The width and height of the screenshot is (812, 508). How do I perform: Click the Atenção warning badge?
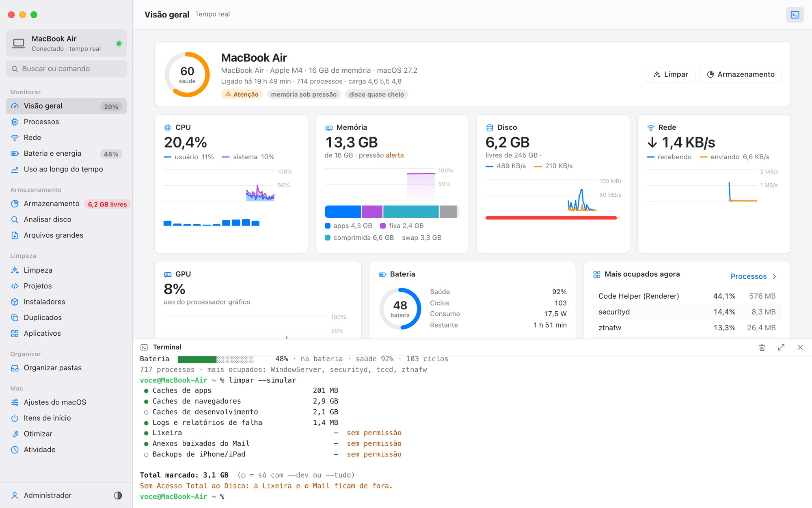click(x=242, y=94)
